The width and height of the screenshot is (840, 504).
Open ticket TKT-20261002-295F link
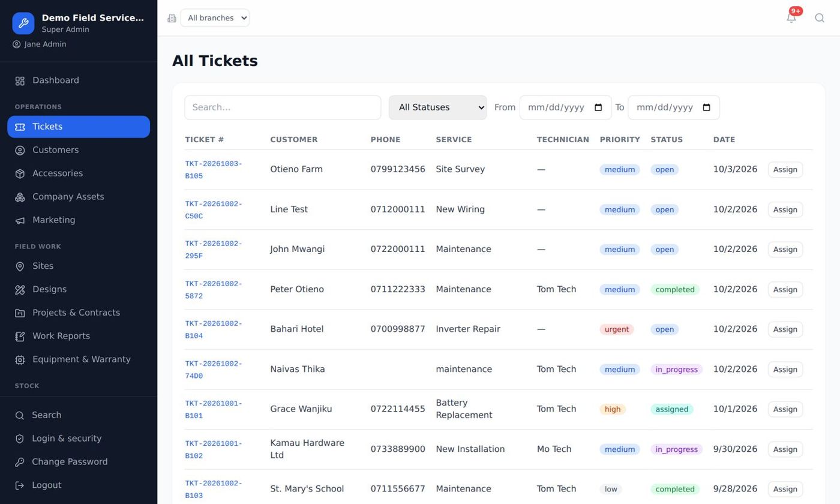tap(214, 250)
